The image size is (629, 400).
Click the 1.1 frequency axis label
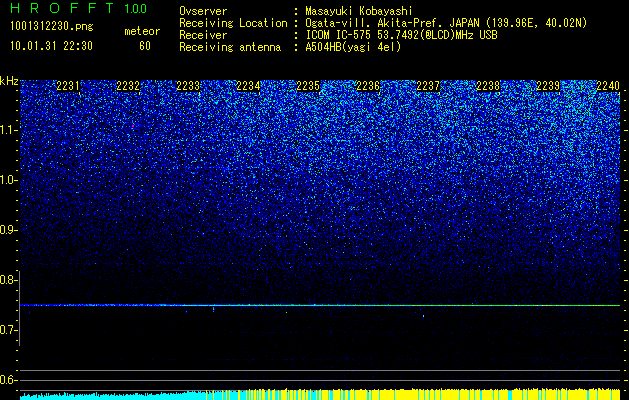click(x=8, y=130)
